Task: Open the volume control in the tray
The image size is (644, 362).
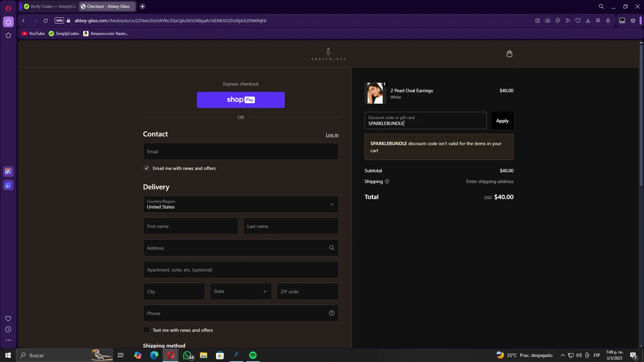Action: [x=579, y=355]
